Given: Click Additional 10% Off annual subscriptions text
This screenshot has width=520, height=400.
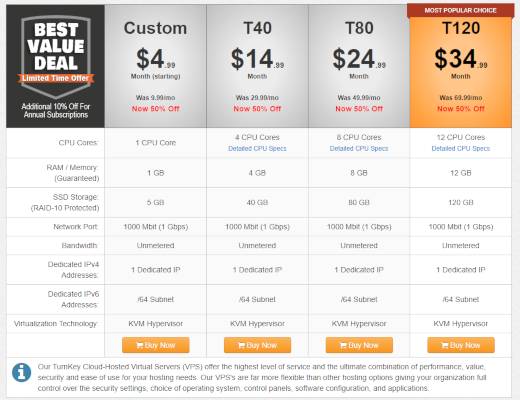Looking at the screenshot, I should coord(56,111).
